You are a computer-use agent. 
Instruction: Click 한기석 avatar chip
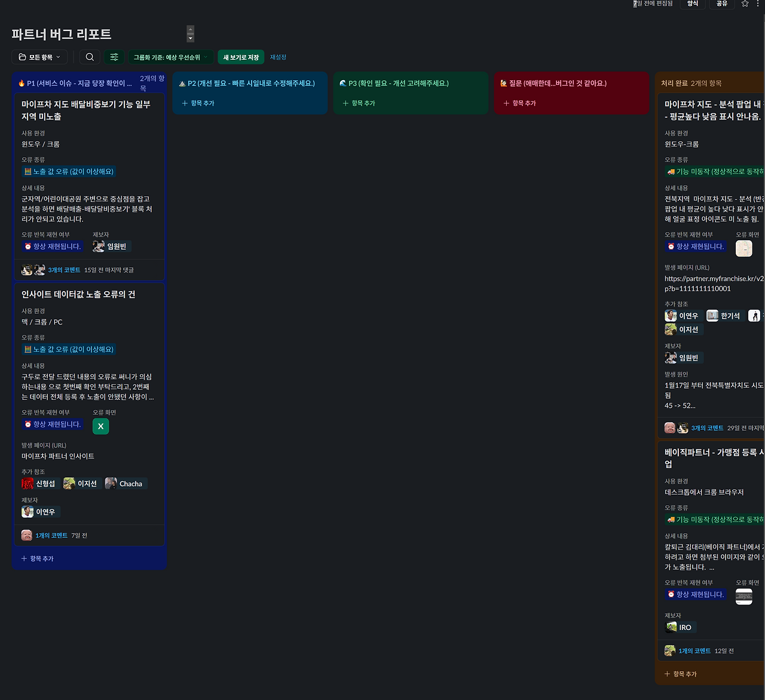[x=724, y=316]
